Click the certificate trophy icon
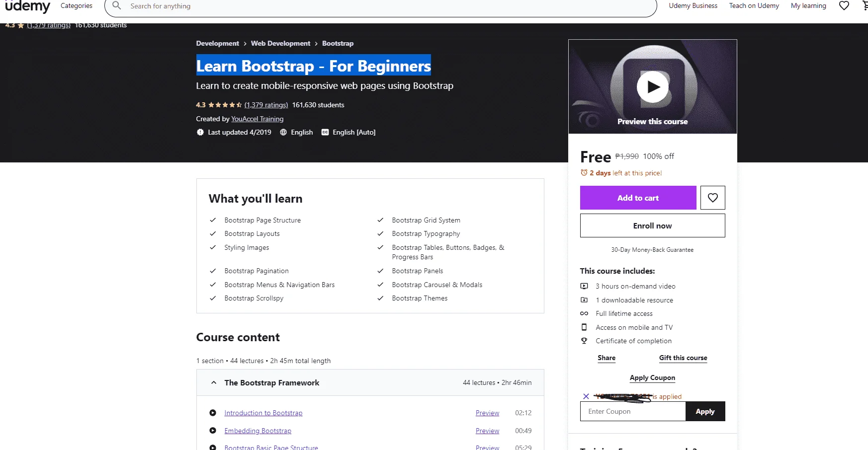Screen dimensions: 868x450 (584, 341)
